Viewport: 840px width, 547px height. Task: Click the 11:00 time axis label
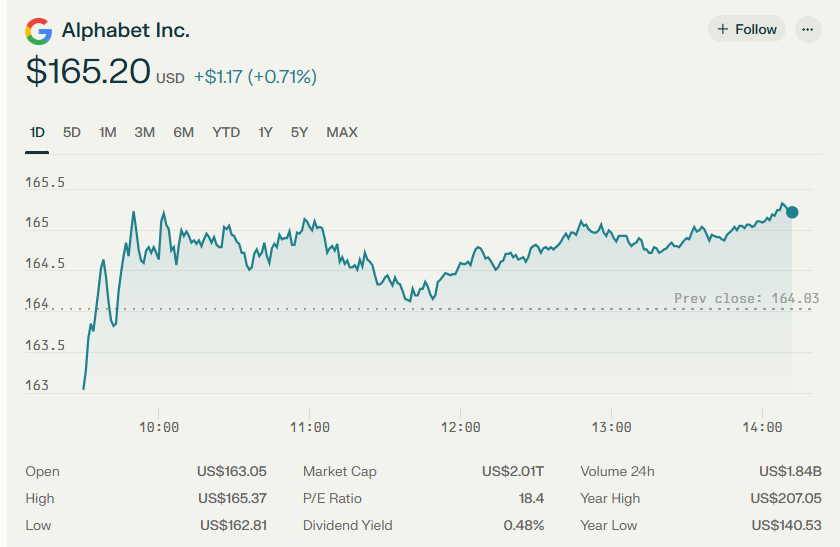click(x=310, y=427)
